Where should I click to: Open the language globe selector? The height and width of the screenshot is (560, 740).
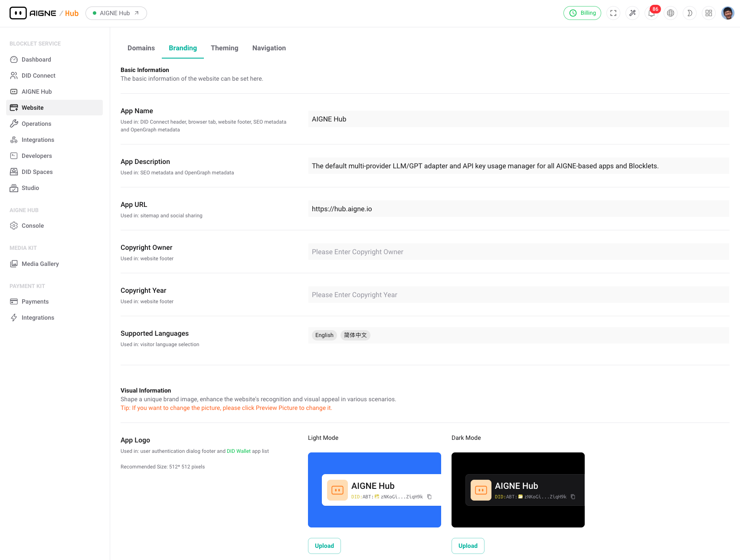(671, 13)
